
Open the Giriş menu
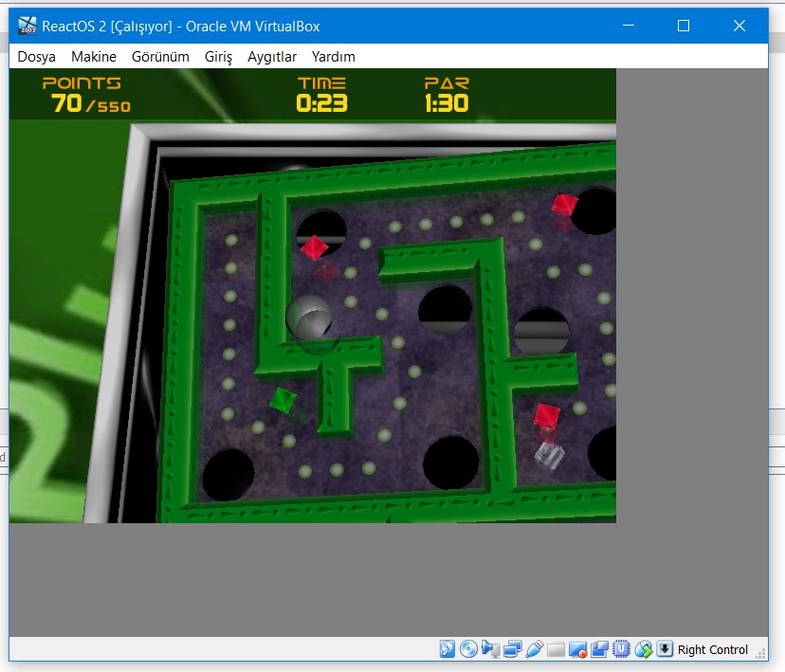[218, 57]
